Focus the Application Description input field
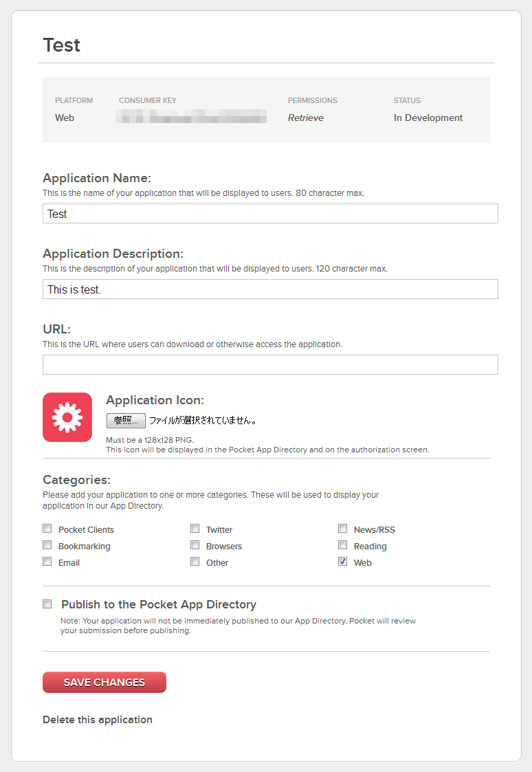The height and width of the screenshot is (772, 532). coord(270,289)
